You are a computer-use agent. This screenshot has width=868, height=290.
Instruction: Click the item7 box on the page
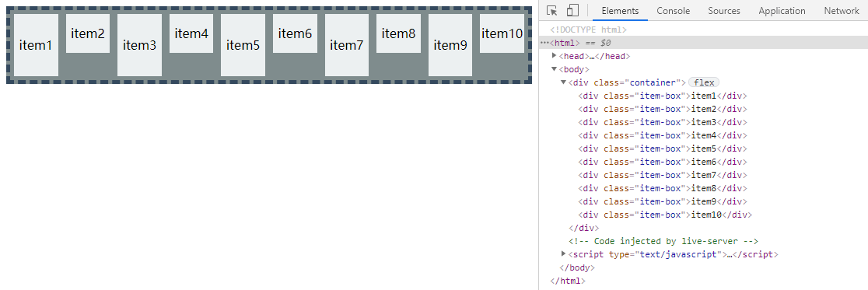coord(347,45)
